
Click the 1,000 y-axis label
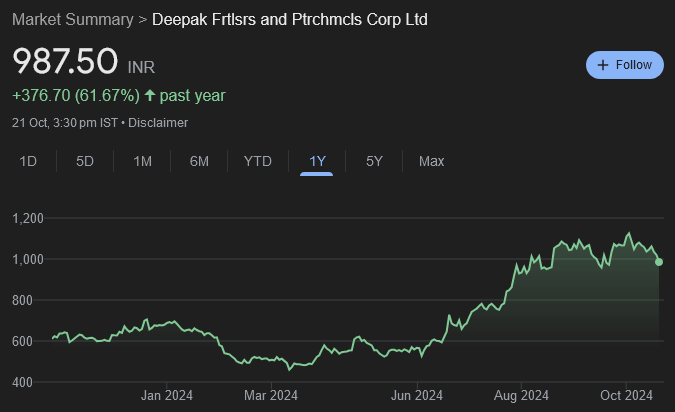(x=28, y=259)
